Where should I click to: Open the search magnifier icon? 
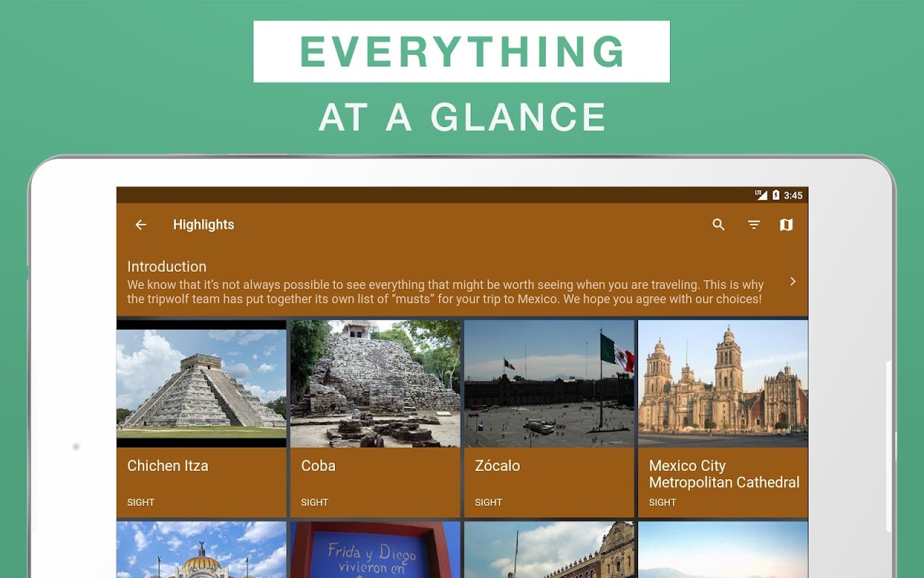pyautogui.click(x=718, y=225)
